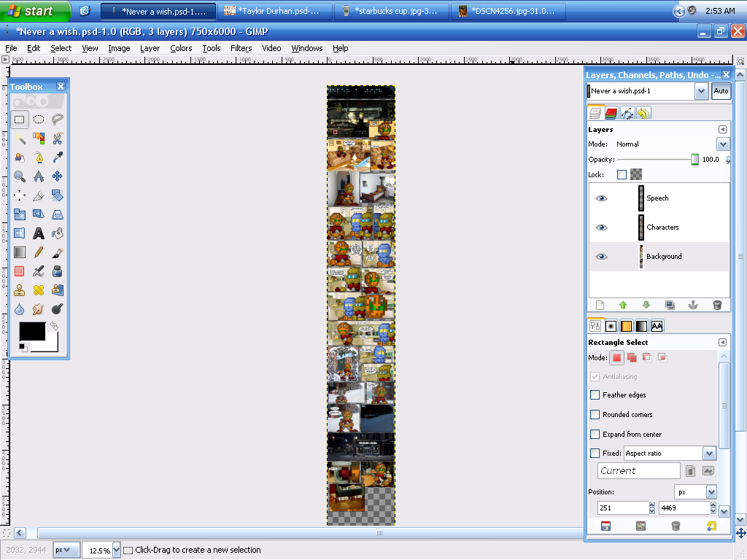Enable Expand from center option

[595, 435]
